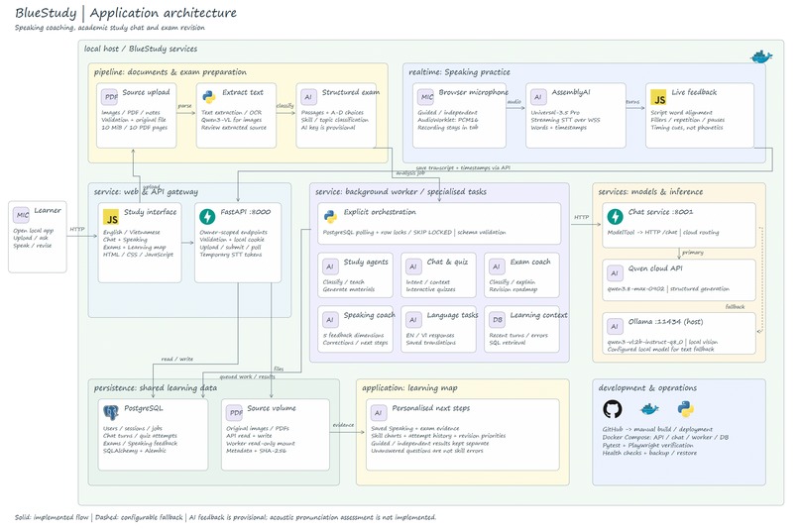
Task: Click the PDF icon in Source volume
Action: tap(234, 413)
